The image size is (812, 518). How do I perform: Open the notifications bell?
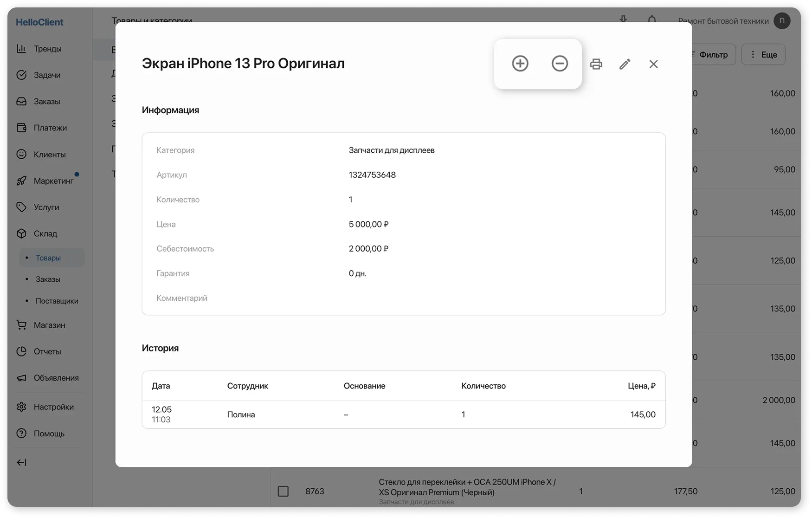(652, 20)
